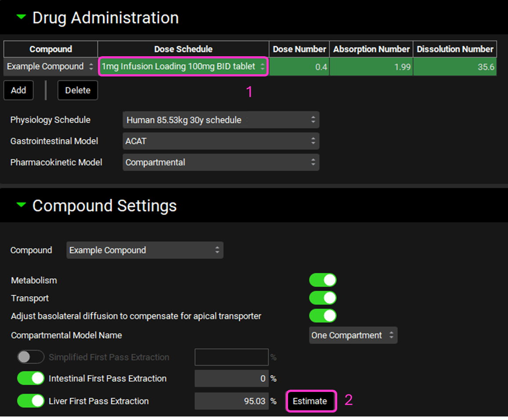Toggle Simplified First Pass Extraction switch

[31, 357]
